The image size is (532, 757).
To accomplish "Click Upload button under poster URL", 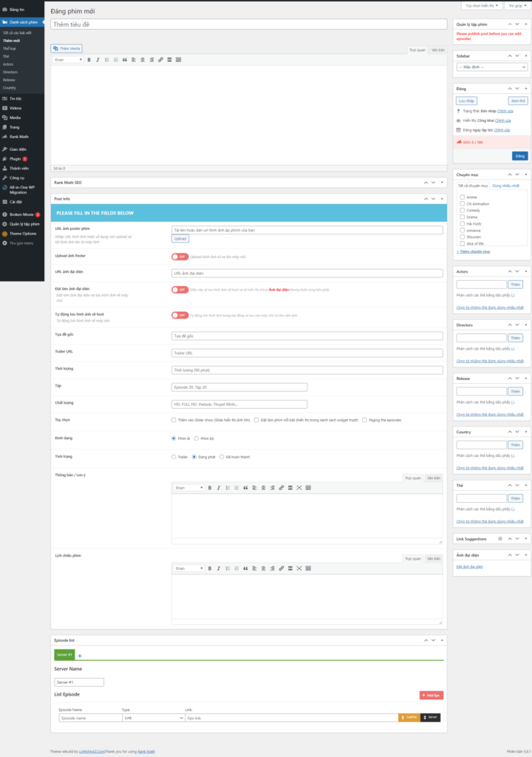I will point(180,239).
